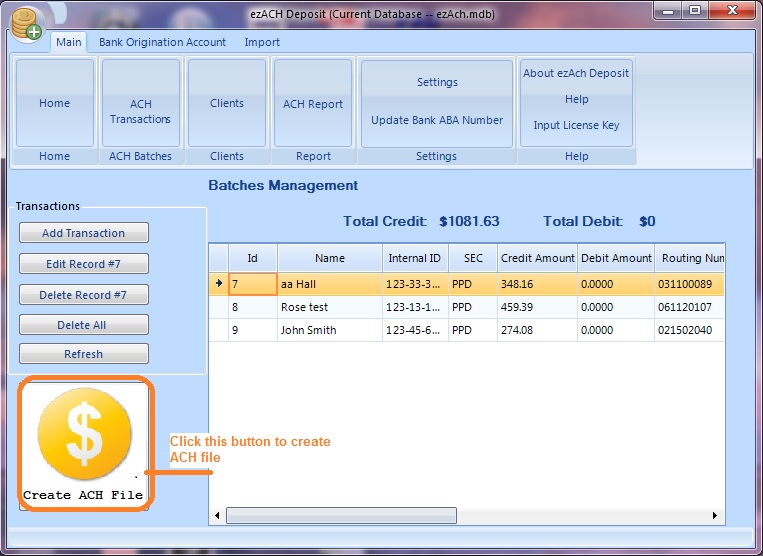The image size is (763, 556).
Task: Click Update Bank ABA Number
Action: 437,121
